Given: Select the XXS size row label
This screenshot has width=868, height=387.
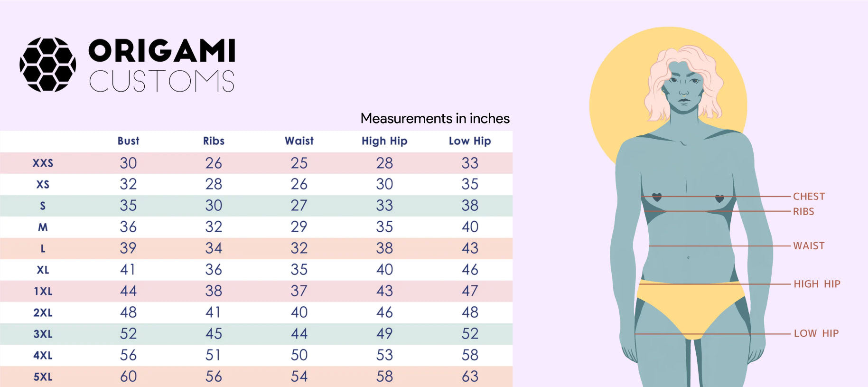Looking at the screenshot, I should 43,163.
